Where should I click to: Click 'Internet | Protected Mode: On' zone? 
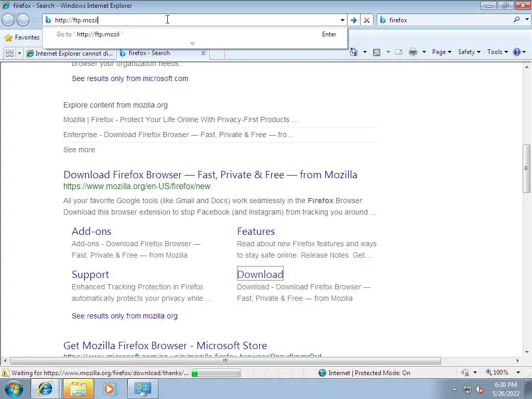point(364,373)
